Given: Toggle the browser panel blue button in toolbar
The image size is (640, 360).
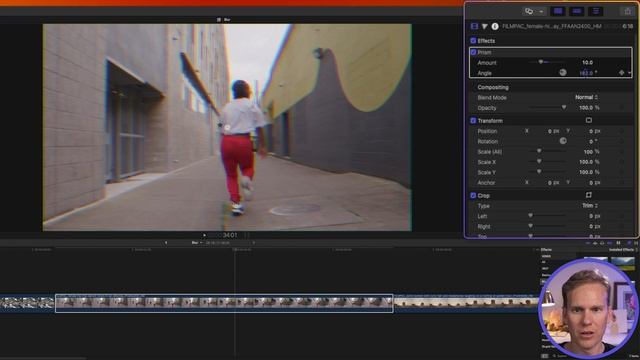Looking at the screenshot, I should (558, 11).
